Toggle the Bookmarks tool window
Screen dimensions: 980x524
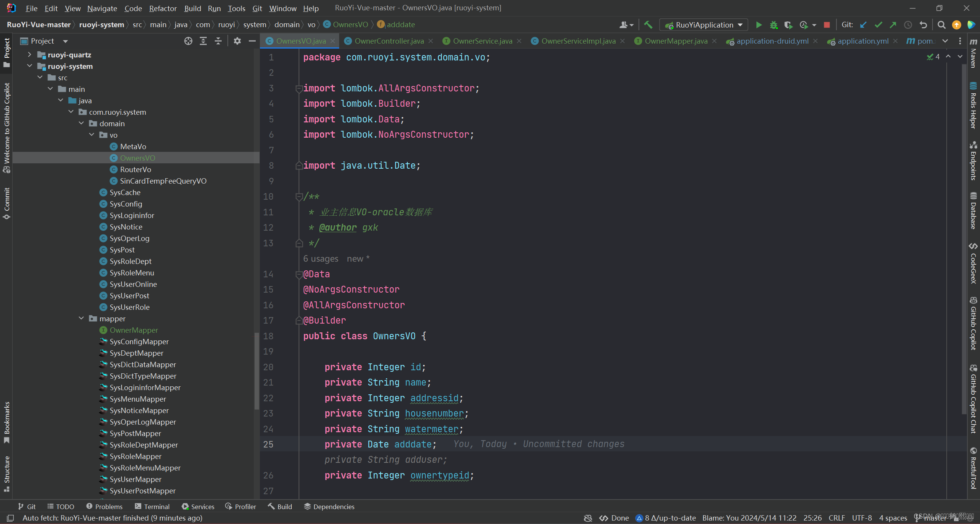pos(7,421)
